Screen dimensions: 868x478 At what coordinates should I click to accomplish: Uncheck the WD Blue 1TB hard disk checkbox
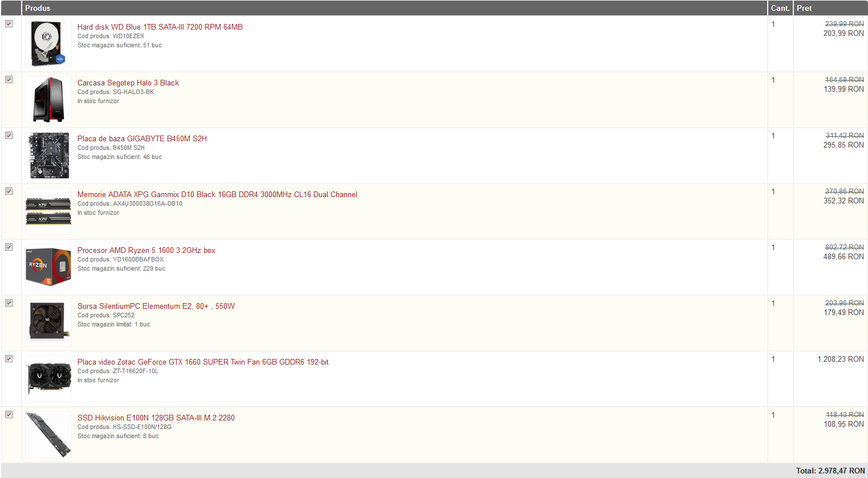coord(9,24)
